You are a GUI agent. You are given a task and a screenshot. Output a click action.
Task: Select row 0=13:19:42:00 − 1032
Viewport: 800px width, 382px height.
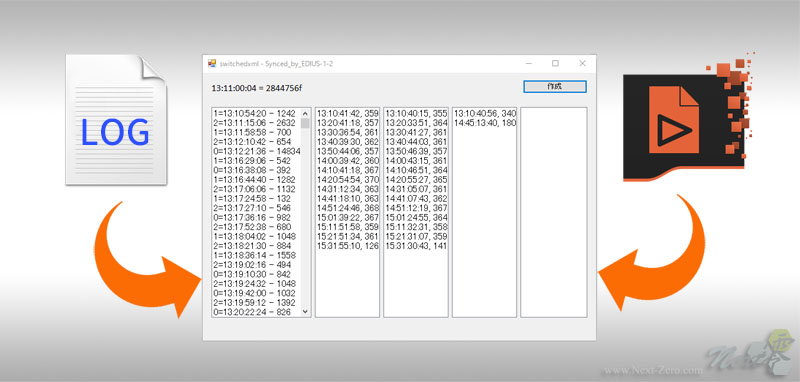coord(255,293)
